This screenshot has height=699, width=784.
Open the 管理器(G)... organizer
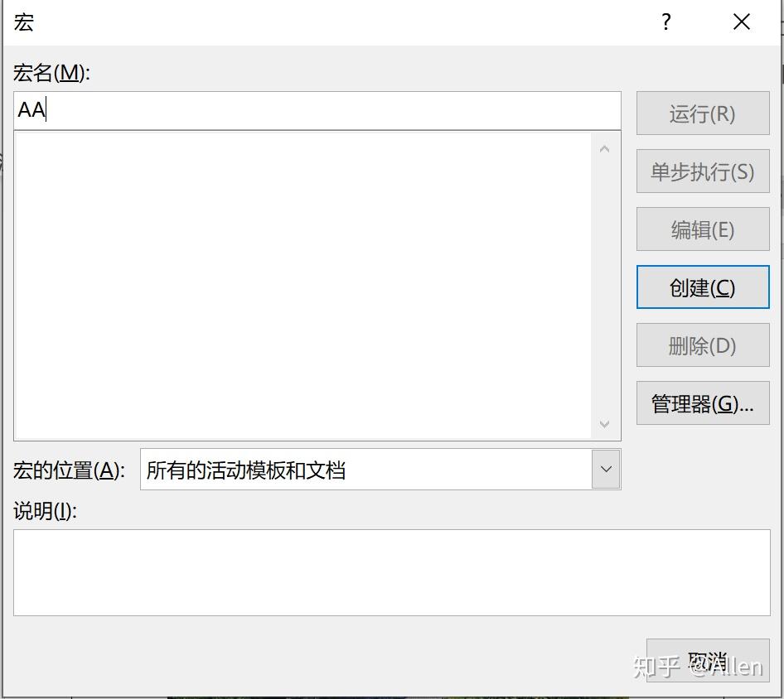pos(703,403)
